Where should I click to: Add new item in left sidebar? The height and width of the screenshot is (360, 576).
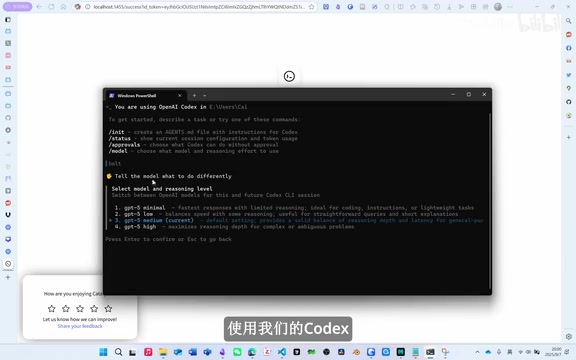[x=8, y=277]
